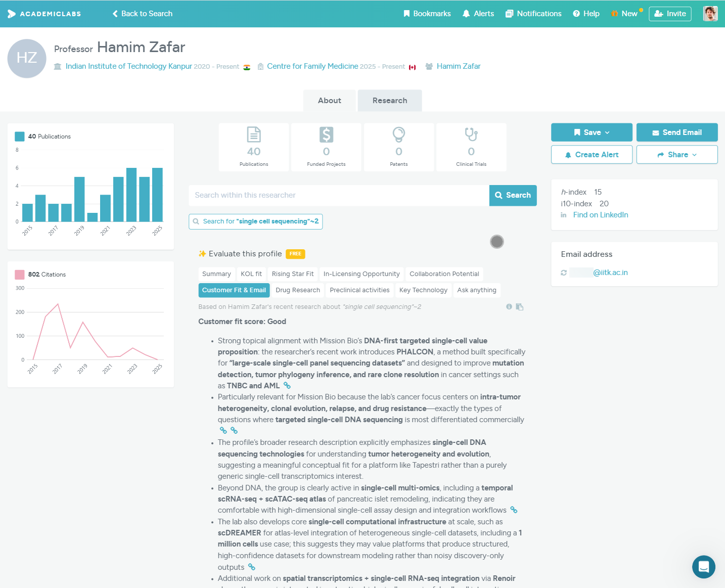725x588 pixels.
Task: Click the copy icon above the evaluation
Action: 519,307
